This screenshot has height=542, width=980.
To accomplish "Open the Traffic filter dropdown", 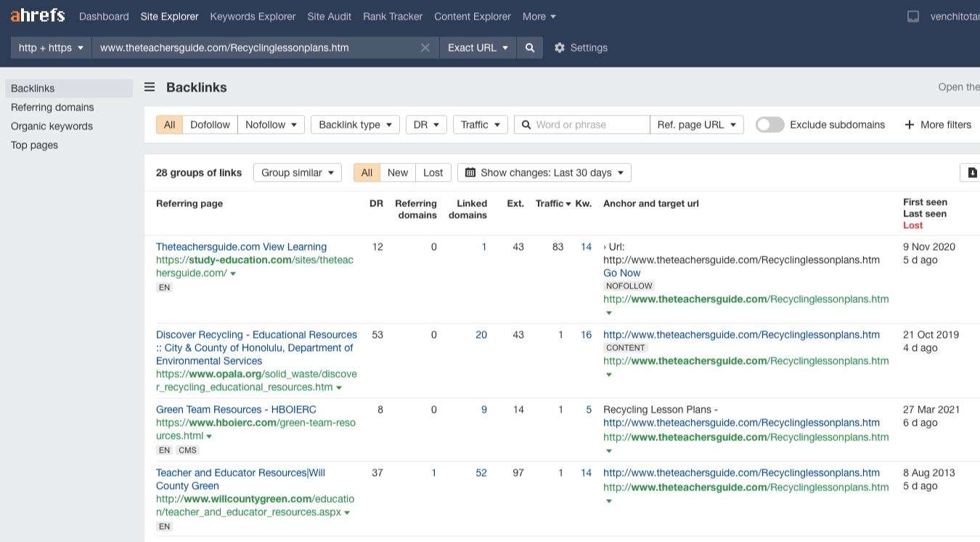I will click(x=480, y=125).
